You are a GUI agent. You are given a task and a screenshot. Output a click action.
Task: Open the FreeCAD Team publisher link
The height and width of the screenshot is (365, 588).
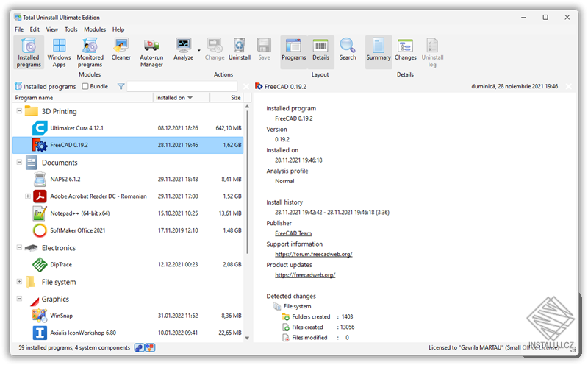[293, 233]
